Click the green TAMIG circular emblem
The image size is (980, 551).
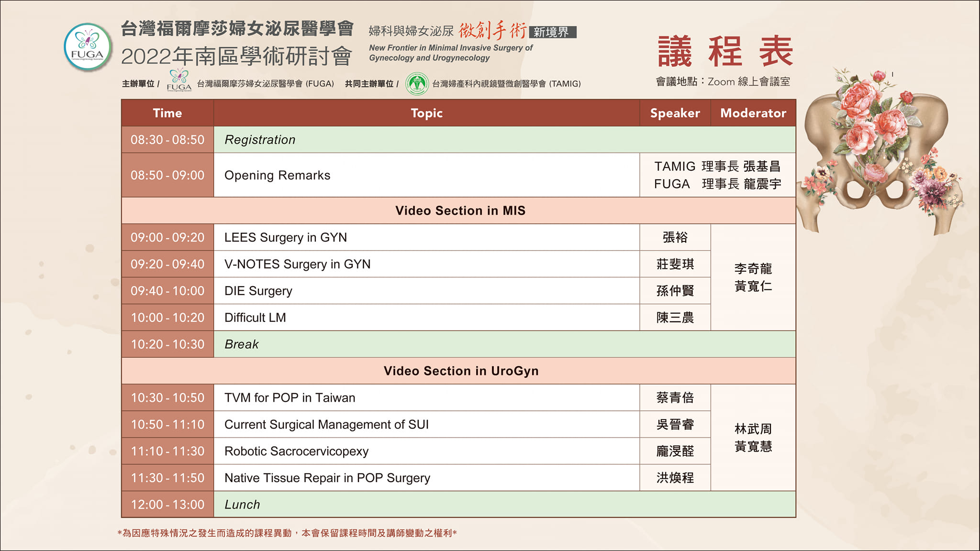[417, 84]
